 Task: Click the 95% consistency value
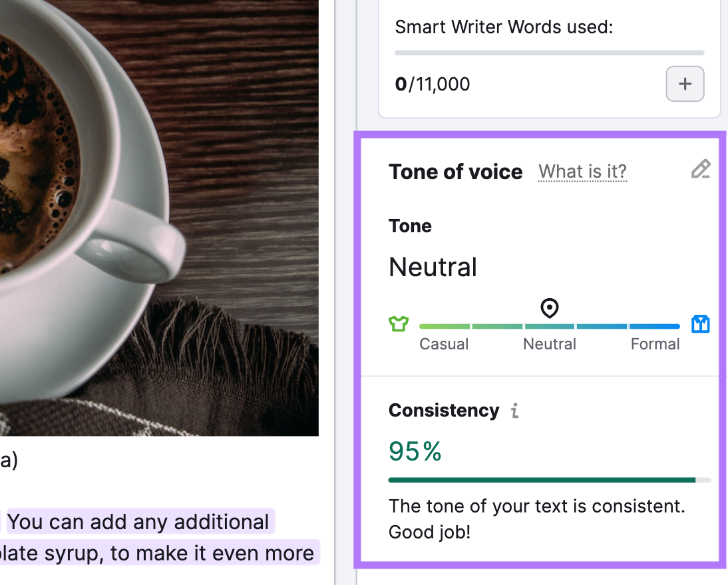[414, 451]
